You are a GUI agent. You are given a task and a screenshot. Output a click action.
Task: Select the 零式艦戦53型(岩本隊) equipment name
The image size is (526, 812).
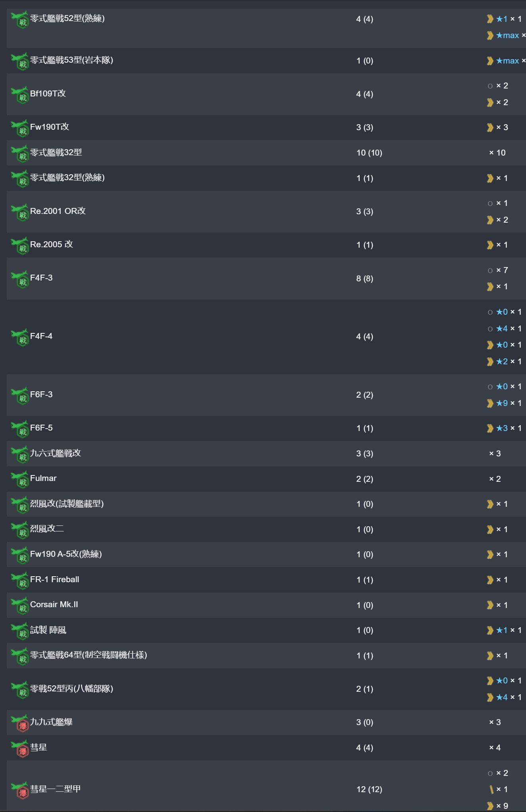(x=71, y=60)
